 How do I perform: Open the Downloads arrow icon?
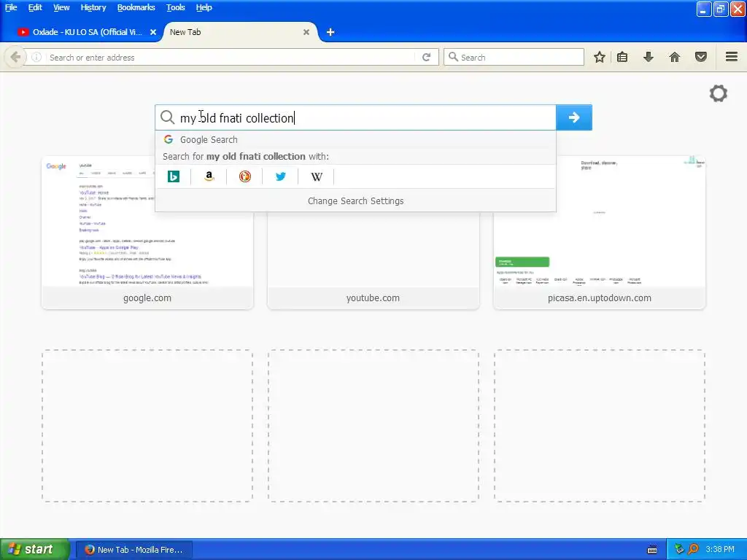649,57
